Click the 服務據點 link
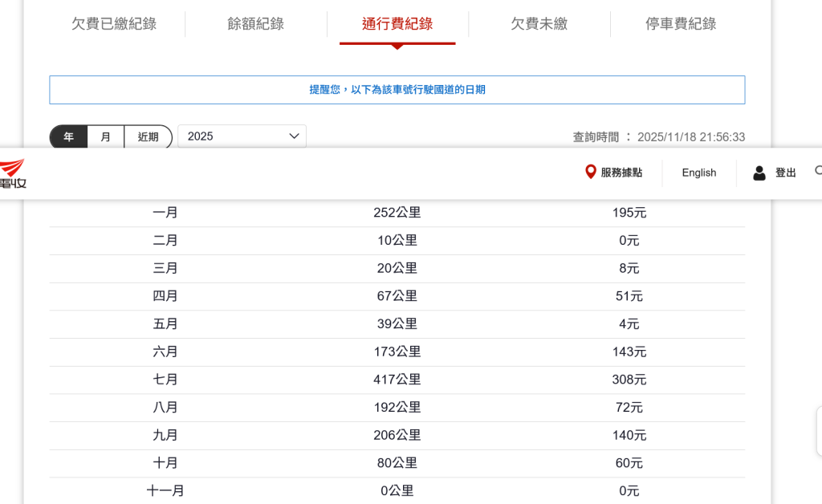Screen dimensions: 822x504 click(x=621, y=173)
